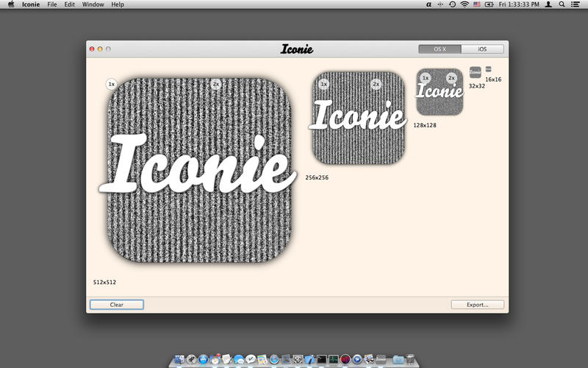Select the large 512x512 Iconie icon preview
This screenshot has height=368, width=588.
click(x=199, y=170)
